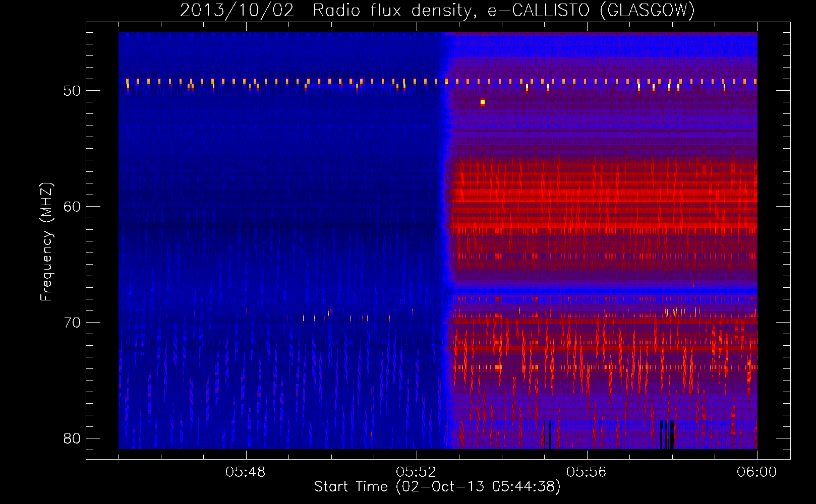This screenshot has height=504, width=816.
Task: Click the 05:52 time tick label
Action: point(416,472)
